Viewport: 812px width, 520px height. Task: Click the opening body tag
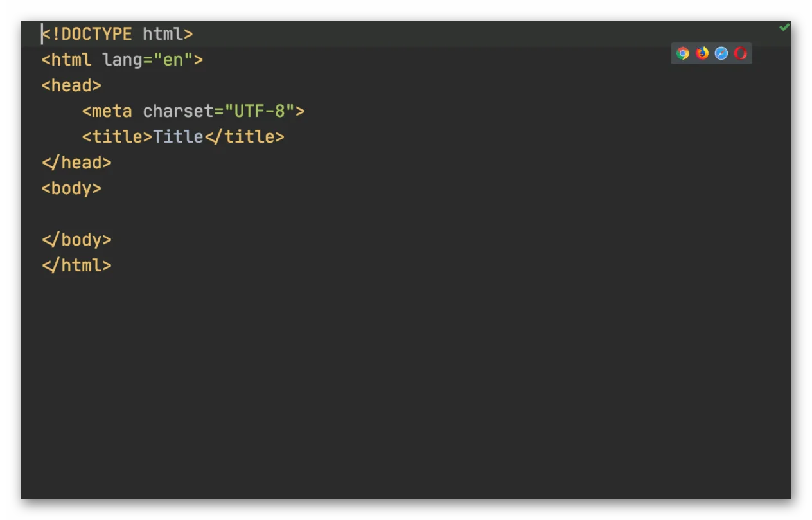tap(71, 188)
